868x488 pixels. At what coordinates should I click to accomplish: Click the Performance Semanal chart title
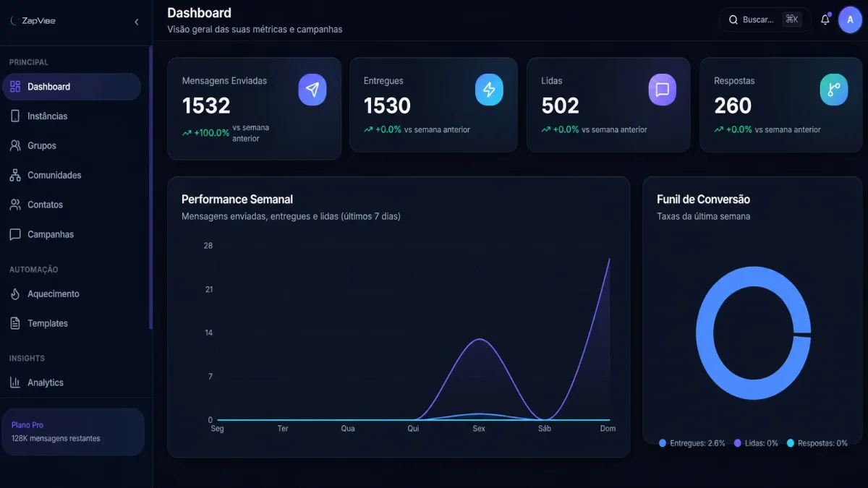point(237,200)
